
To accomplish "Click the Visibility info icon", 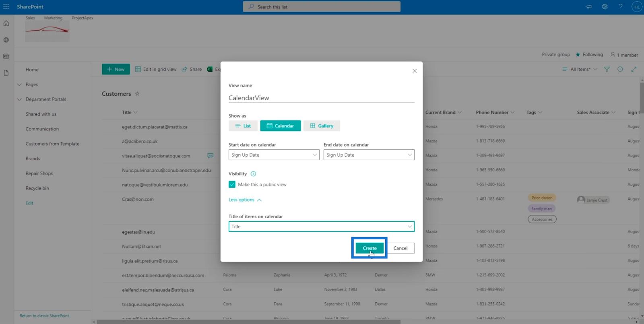I will [253, 174].
